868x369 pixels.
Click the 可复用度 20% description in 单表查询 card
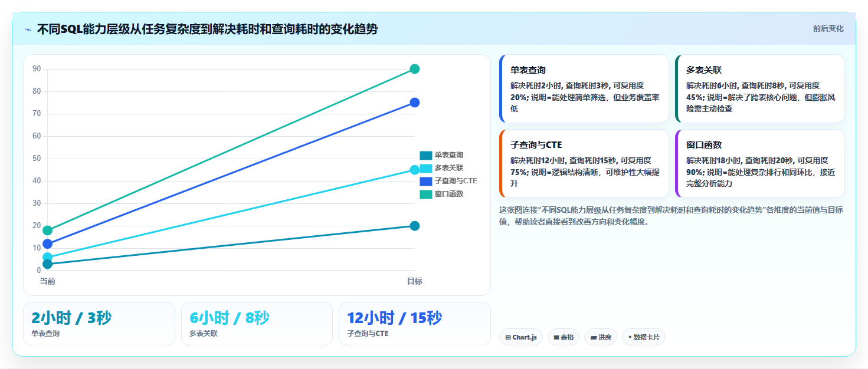pos(585,97)
